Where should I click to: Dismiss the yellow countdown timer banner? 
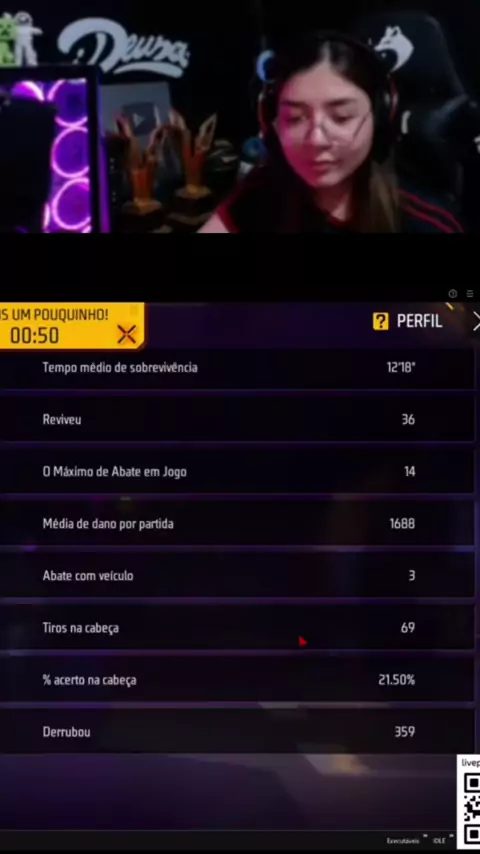click(x=126, y=334)
